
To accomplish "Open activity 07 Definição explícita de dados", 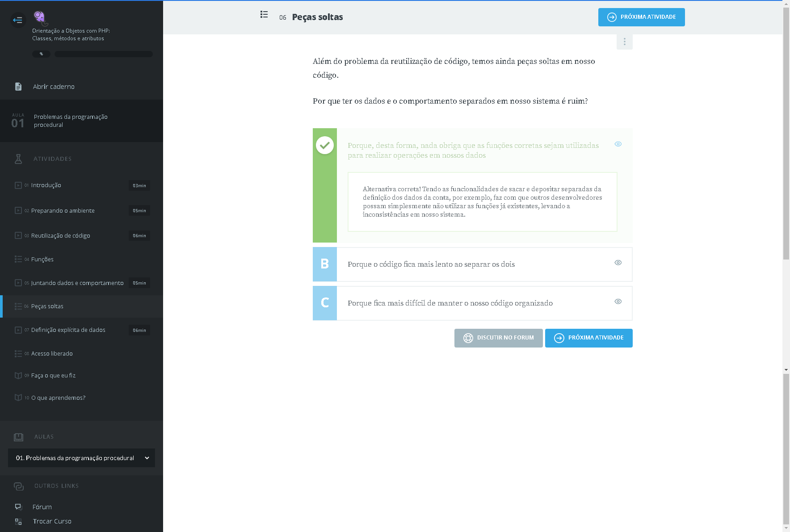I will point(68,330).
